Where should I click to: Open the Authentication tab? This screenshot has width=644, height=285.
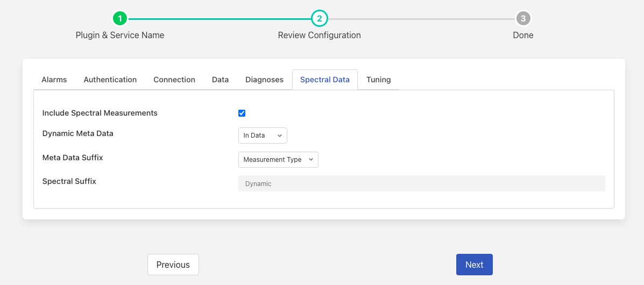[110, 80]
